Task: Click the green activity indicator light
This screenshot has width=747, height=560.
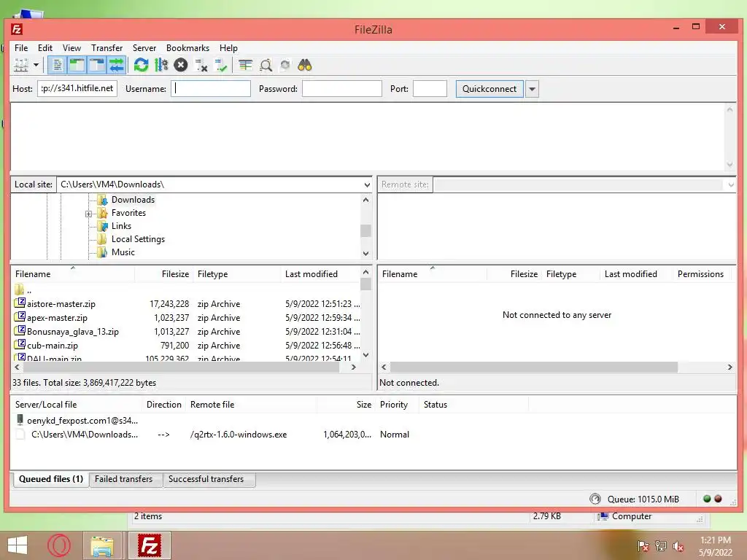Action: pos(707,499)
